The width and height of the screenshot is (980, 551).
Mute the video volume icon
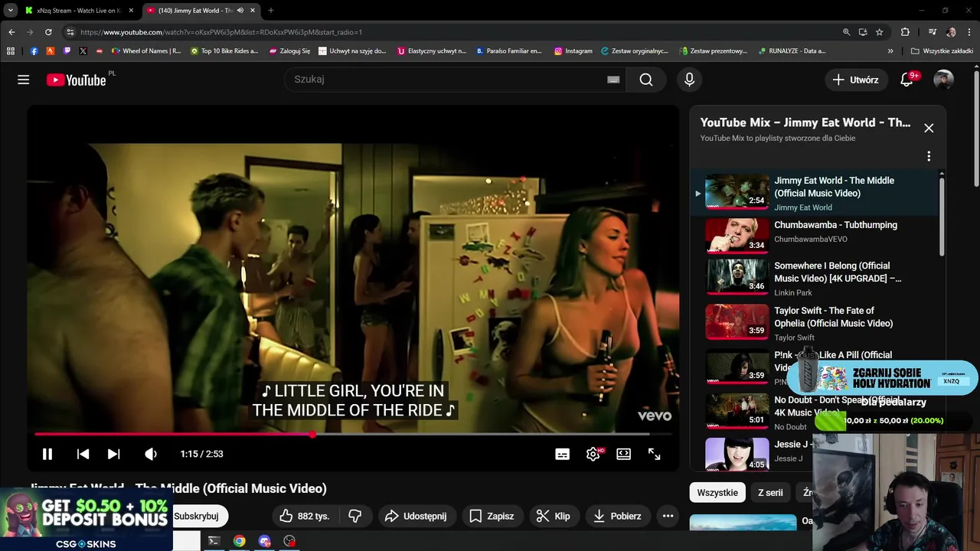pos(151,454)
